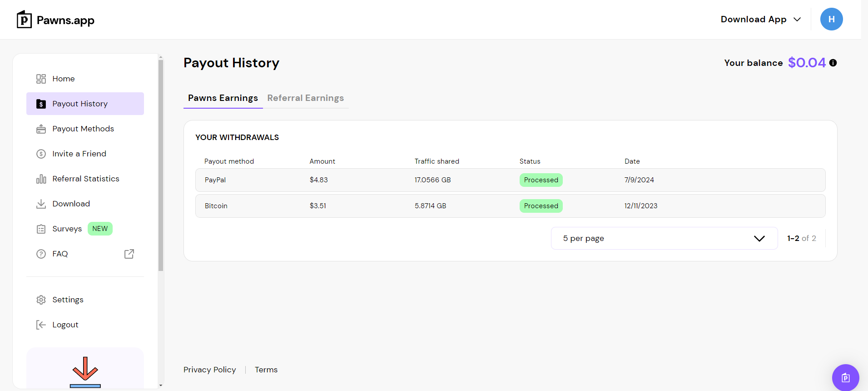Switch to Pawns Earnings tab
868x391 pixels.
(223, 98)
